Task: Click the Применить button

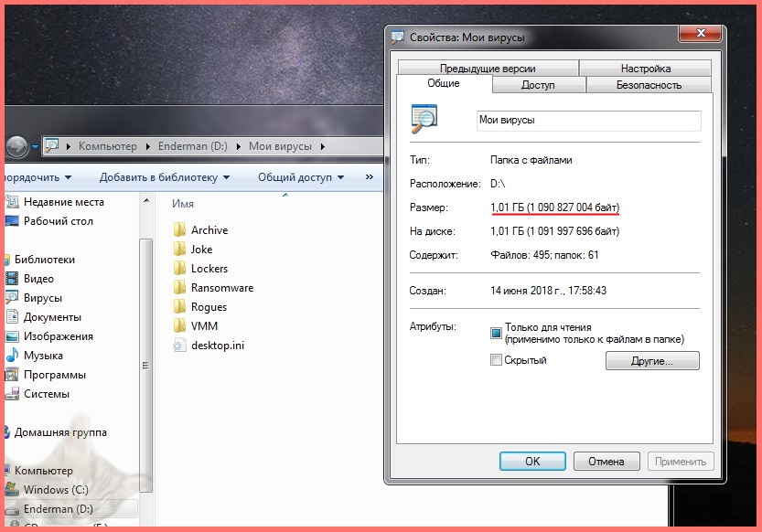Action: [681, 461]
